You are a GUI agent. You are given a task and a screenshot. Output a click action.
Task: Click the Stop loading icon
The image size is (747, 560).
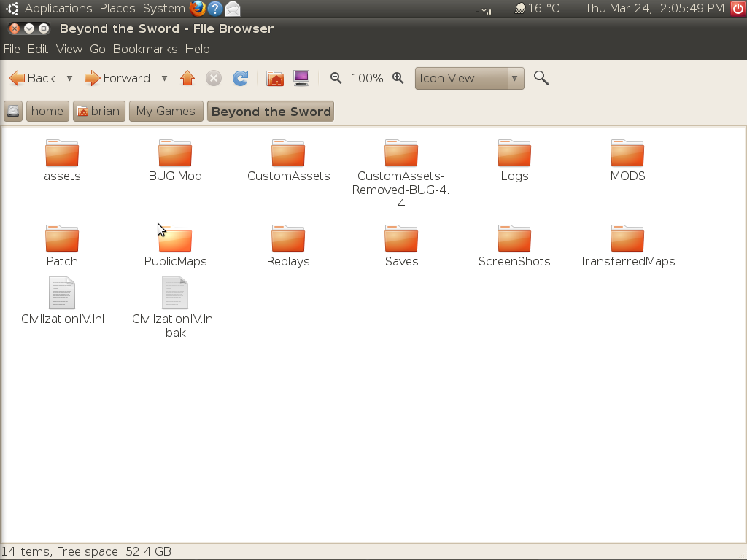pyautogui.click(x=214, y=78)
